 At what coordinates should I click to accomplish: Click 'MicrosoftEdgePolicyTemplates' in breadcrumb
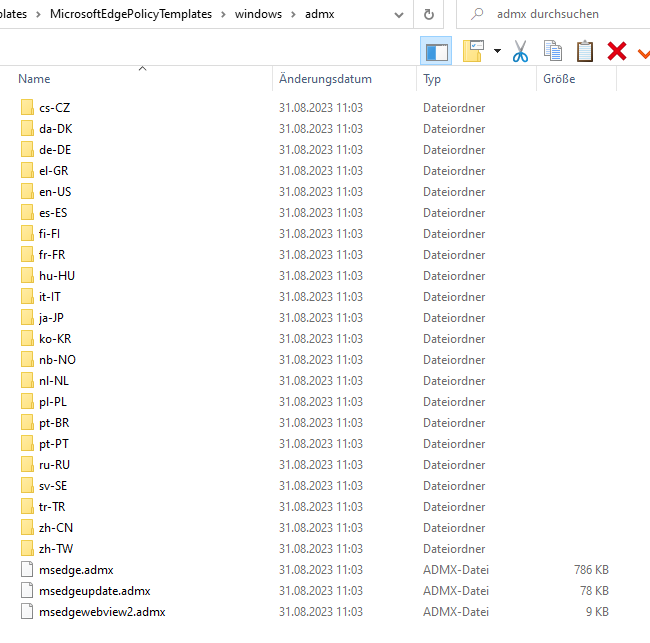click(131, 14)
